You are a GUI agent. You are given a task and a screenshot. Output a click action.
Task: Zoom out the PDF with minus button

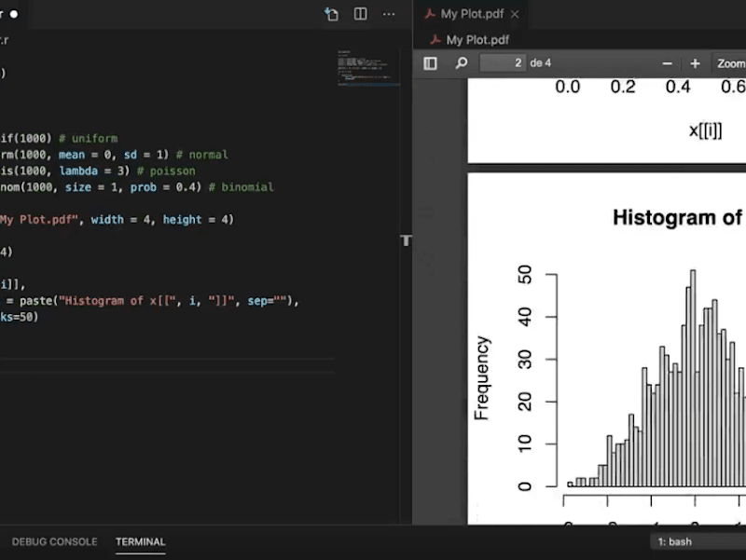coord(667,63)
